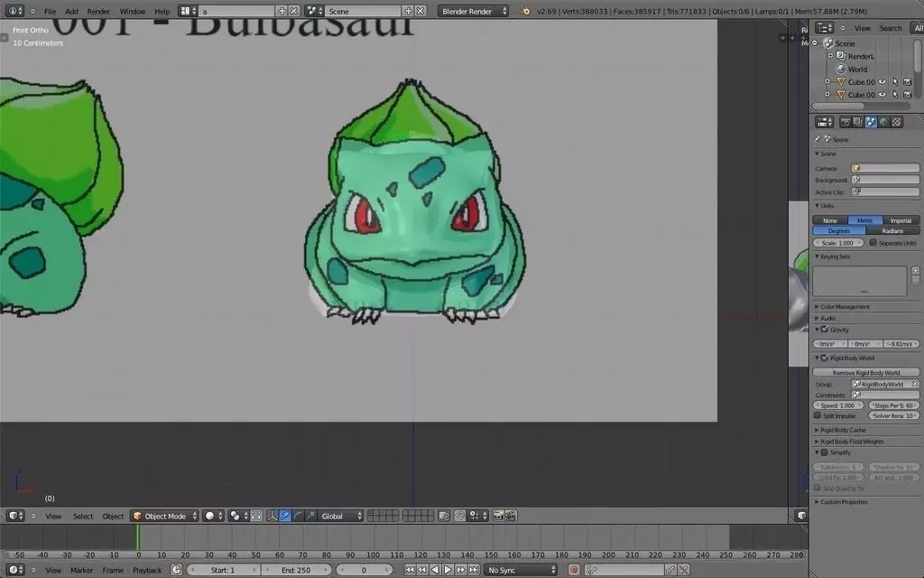Viewport: 924px width, 578px height.
Task: Open the 3D viewport Select menu
Action: pyautogui.click(x=83, y=516)
